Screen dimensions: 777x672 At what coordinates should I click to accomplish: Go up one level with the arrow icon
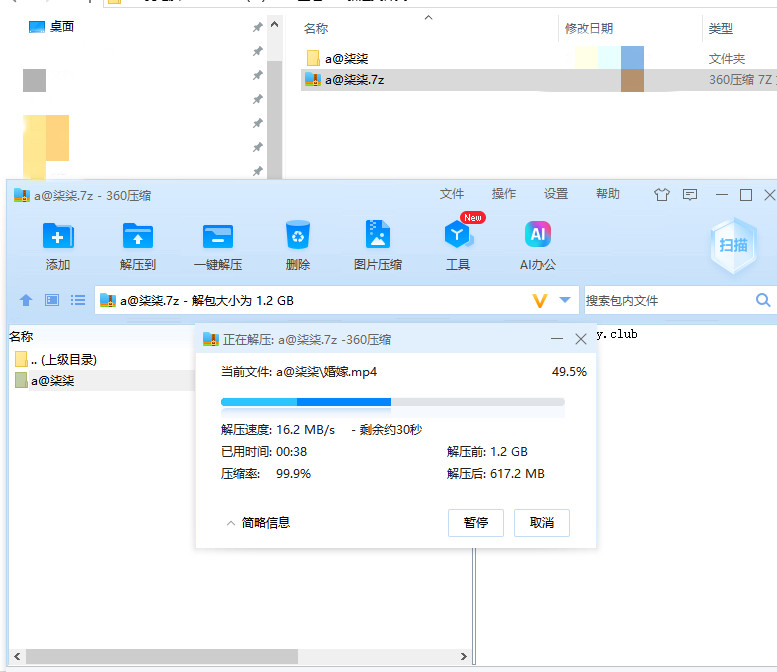coord(26,300)
